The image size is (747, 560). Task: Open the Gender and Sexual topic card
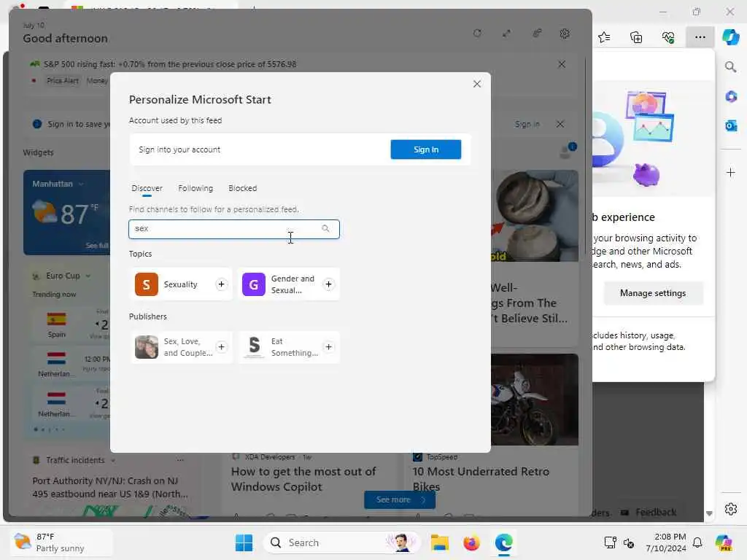click(x=287, y=284)
